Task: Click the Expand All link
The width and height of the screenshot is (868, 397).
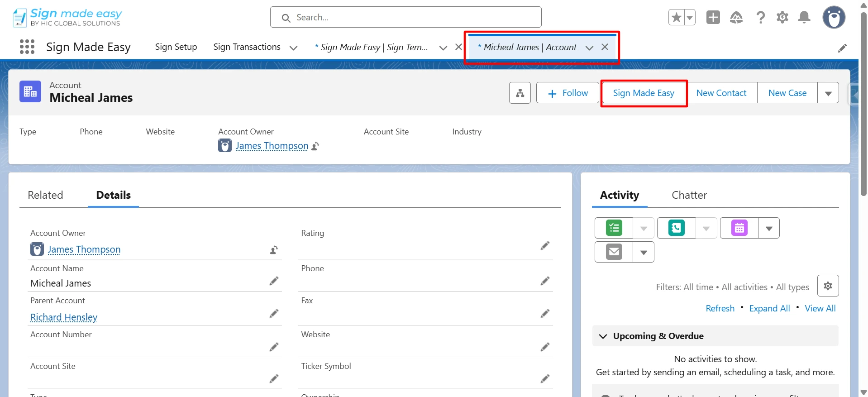Action: point(770,308)
